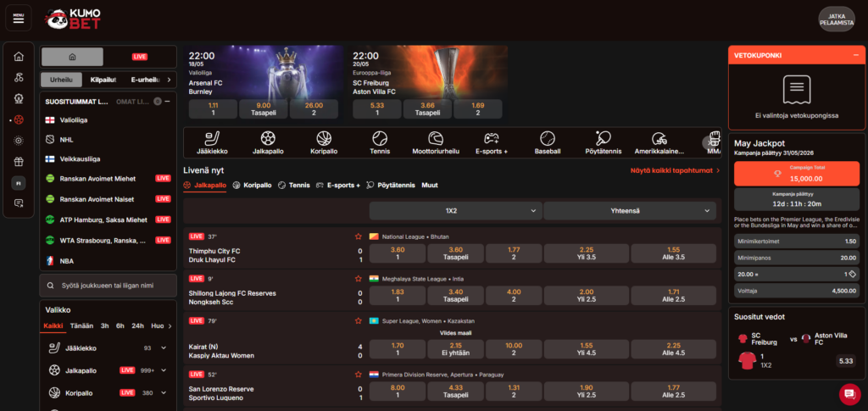
Task: Click the gear icon beside OMAT LI...
Action: coord(157,102)
